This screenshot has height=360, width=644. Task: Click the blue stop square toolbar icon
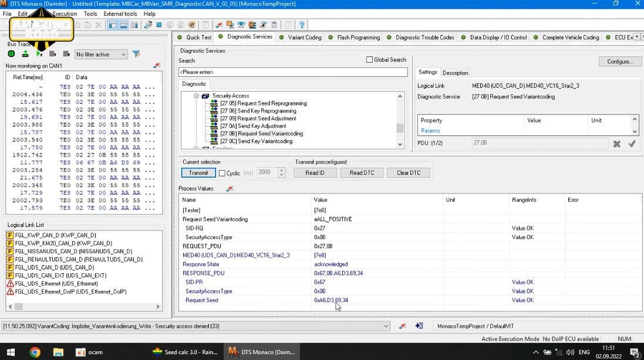tap(159, 25)
